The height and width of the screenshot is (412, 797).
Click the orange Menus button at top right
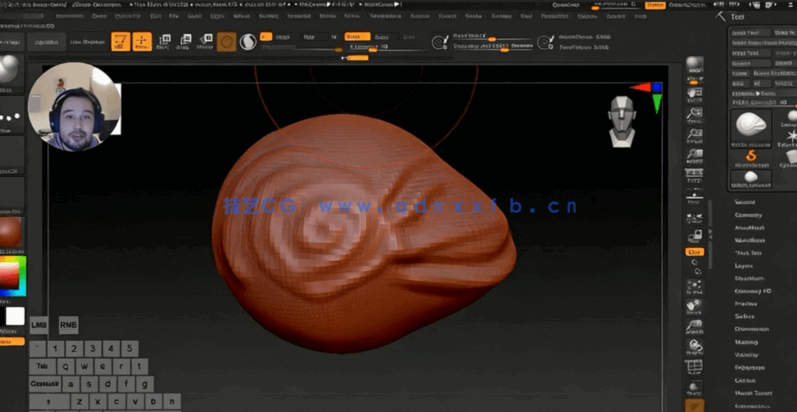(655, 5)
